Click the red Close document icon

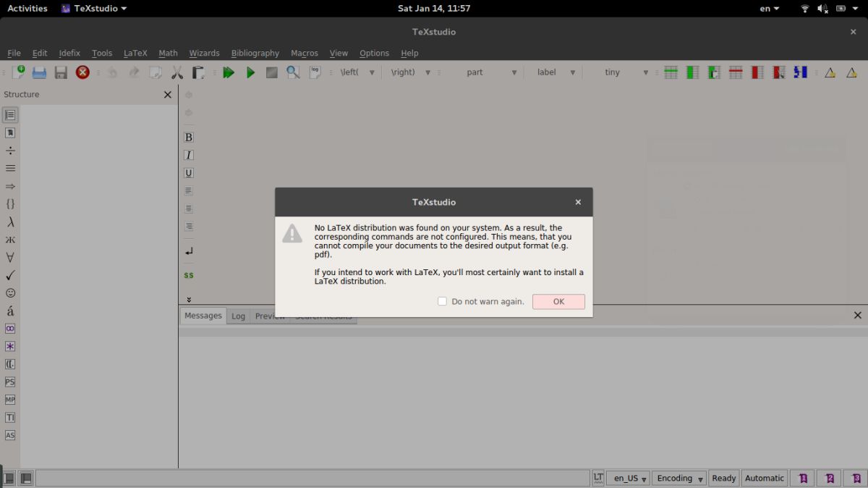(x=82, y=72)
